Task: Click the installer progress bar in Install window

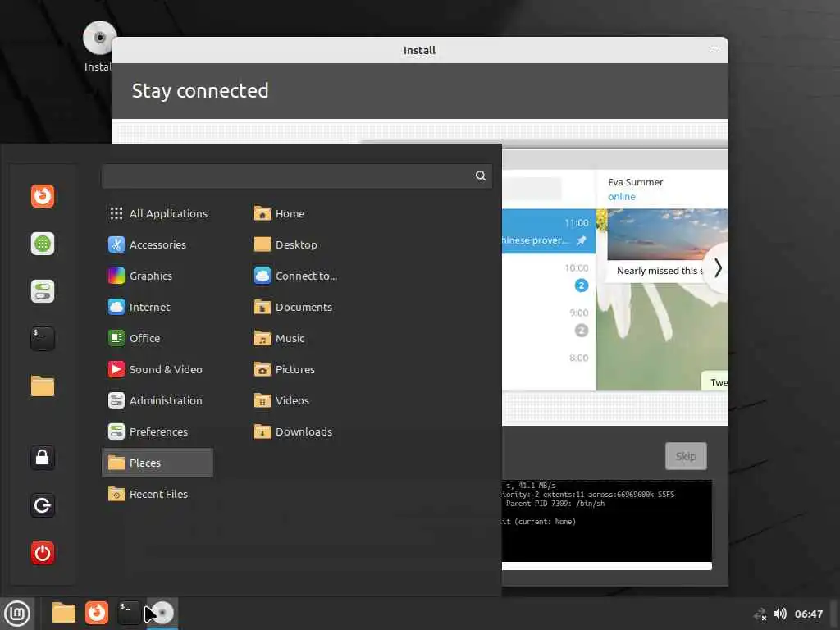Action: tap(606, 566)
